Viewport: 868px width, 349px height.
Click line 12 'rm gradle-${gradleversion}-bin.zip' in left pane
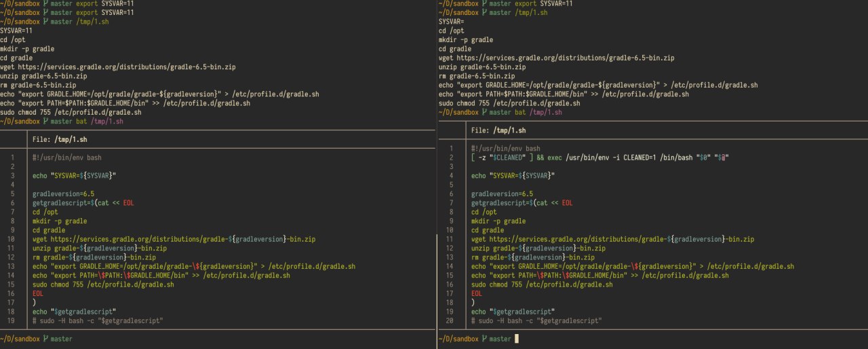(94, 257)
